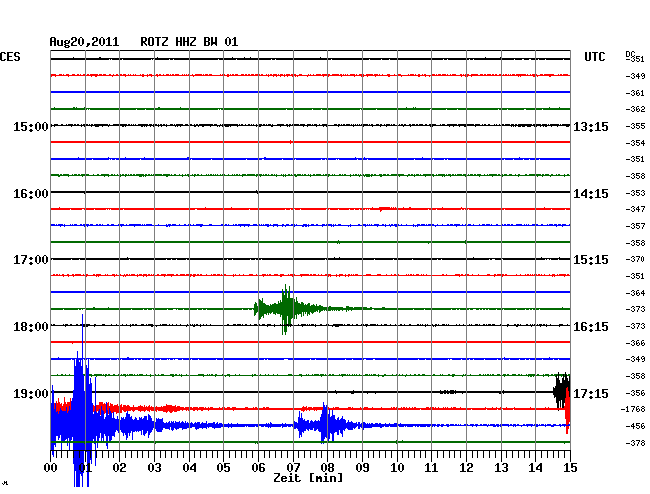Click the date label Aug20,2011
This screenshot has height=494, width=650.
coord(84,42)
